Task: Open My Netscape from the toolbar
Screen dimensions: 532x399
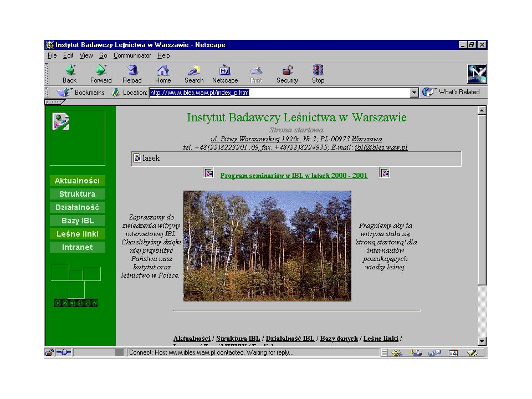Action: point(225,74)
